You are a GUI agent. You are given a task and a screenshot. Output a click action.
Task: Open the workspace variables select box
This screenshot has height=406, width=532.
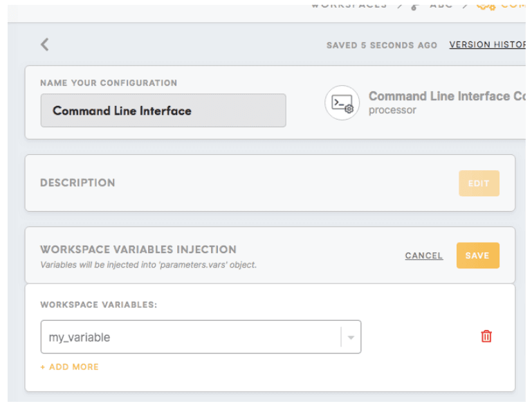pyautogui.click(x=190, y=337)
